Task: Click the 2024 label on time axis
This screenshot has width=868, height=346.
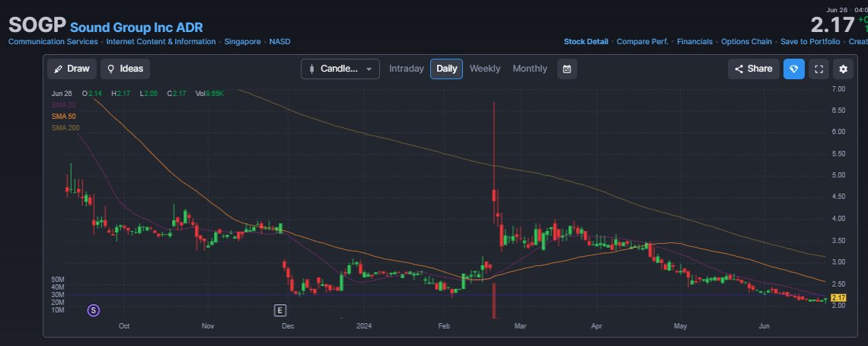Action: coord(364,326)
